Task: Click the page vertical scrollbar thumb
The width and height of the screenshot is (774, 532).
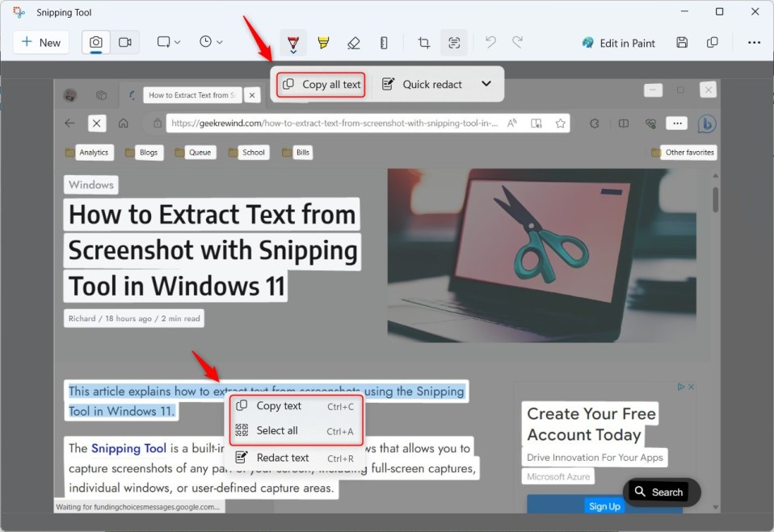Action: click(x=715, y=199)
